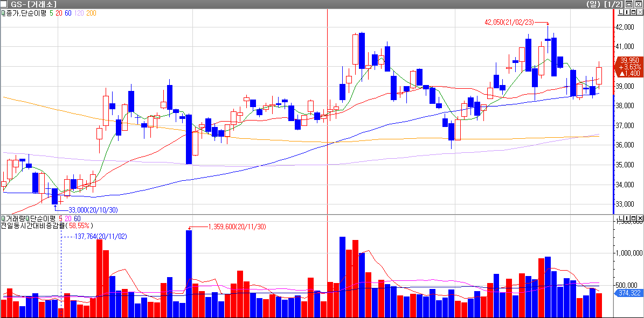This screenshot has width=644, height=318.
Task: Click the green marker beside 종가,단순이평
Action: (x=3, y=13)
